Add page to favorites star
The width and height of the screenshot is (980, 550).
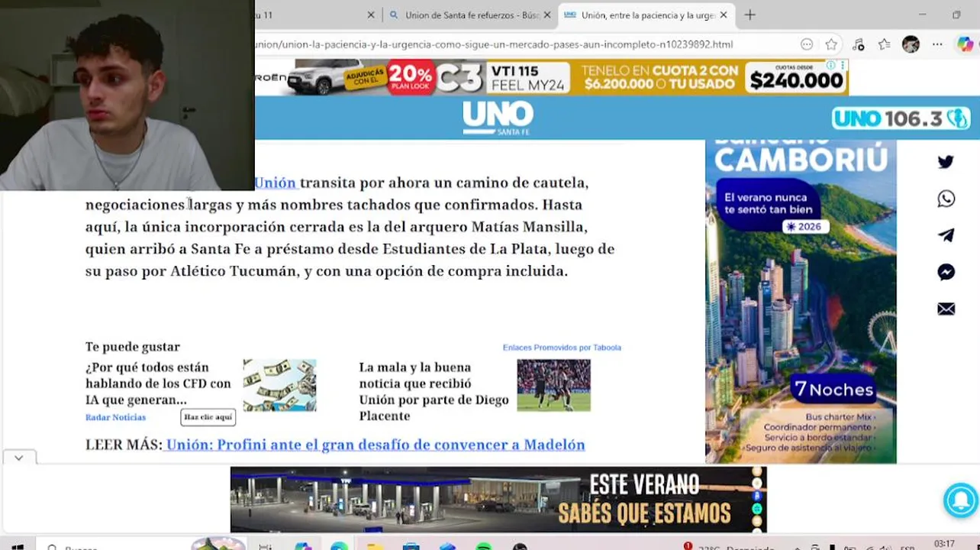point(831,44)
